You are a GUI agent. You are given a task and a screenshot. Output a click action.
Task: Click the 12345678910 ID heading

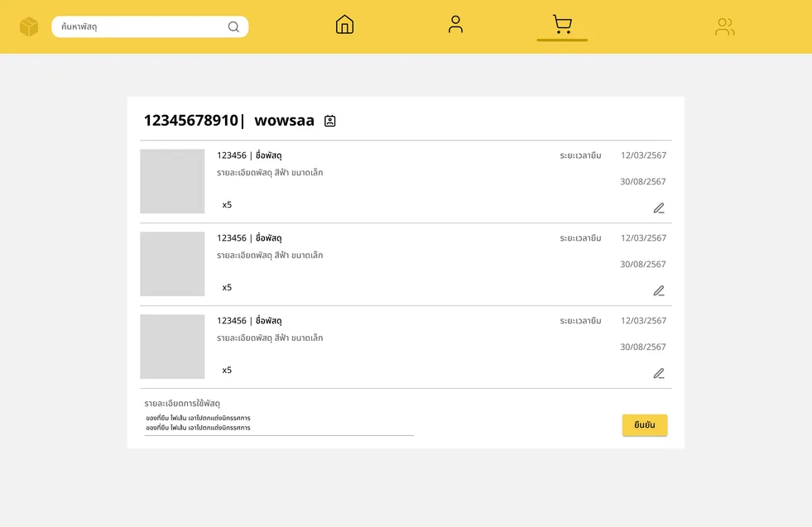(190, 120)
